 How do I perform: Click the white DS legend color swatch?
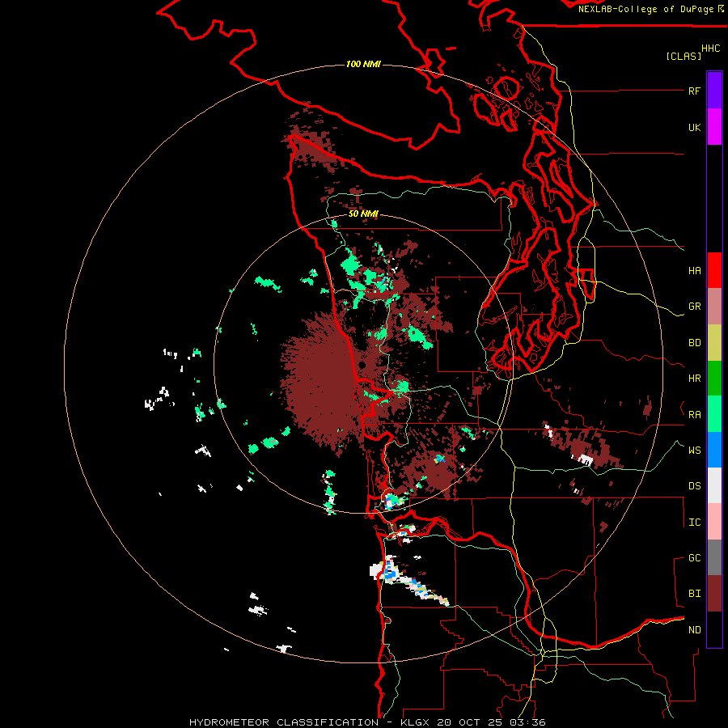click(x=714, y=485)
